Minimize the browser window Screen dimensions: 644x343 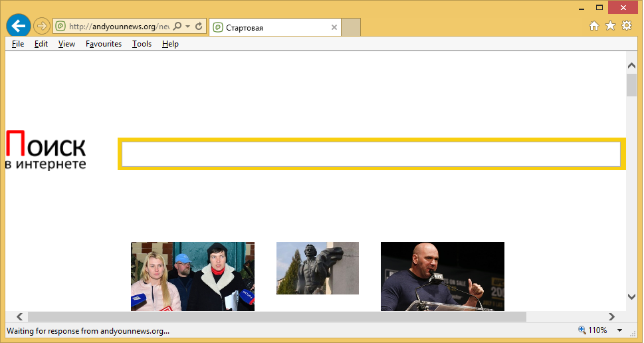pos(581,8)
